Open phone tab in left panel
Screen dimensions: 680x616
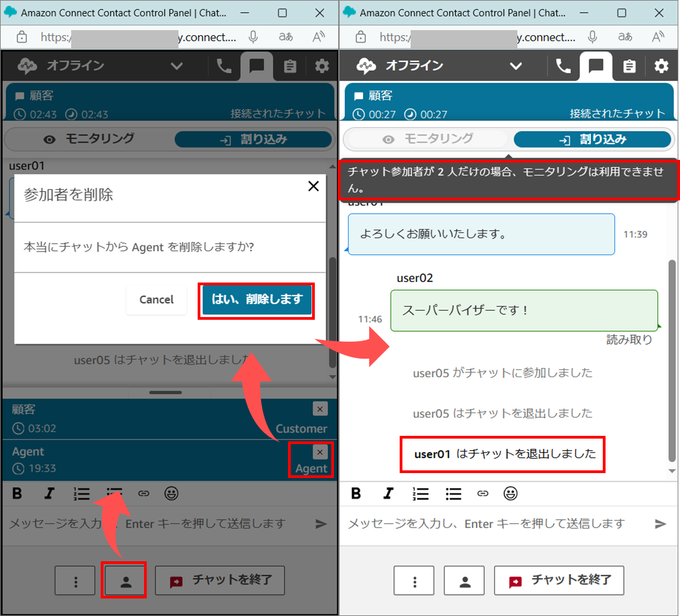[x=224, y=66]
